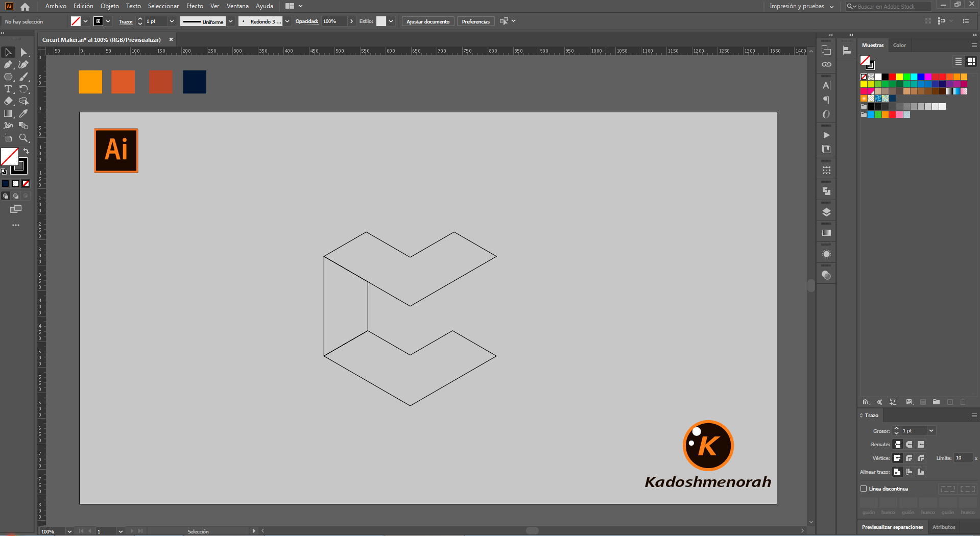Open the Redondo brush definition dropdown
This screenshot has width=980, height=536.
click(x=288, y=21)
